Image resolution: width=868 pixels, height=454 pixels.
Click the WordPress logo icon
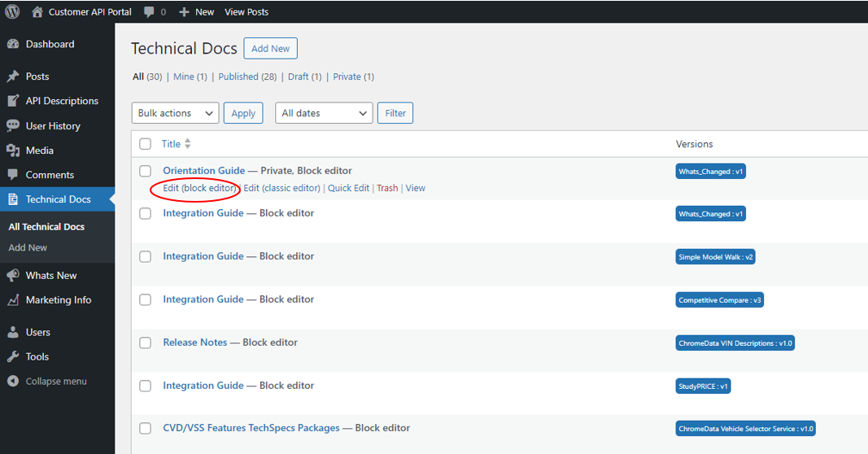[12, 12]
